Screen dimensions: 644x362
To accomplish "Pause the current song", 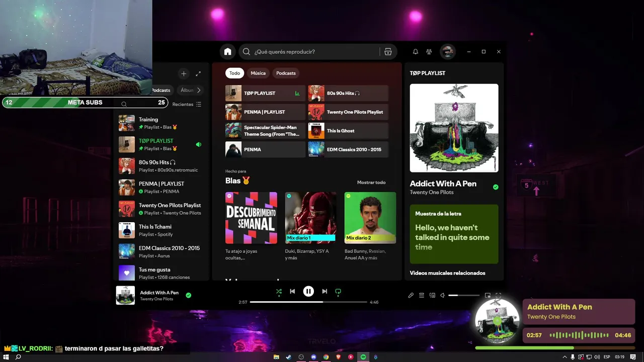I will click(x=308, y=291).
